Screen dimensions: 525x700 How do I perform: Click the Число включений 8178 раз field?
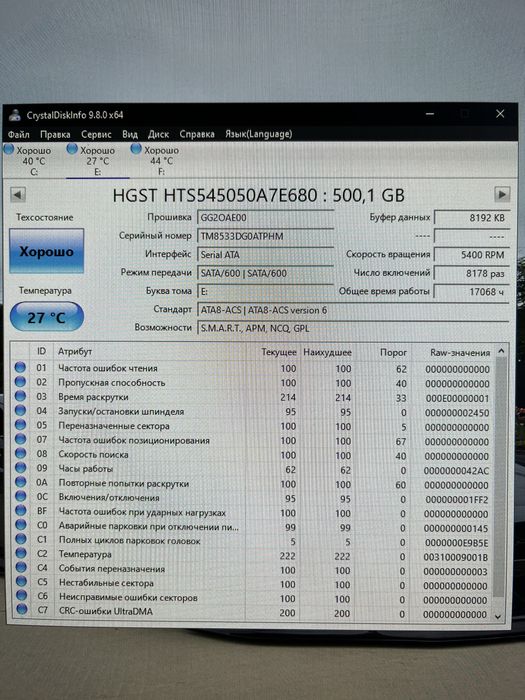tap(471, 273)
